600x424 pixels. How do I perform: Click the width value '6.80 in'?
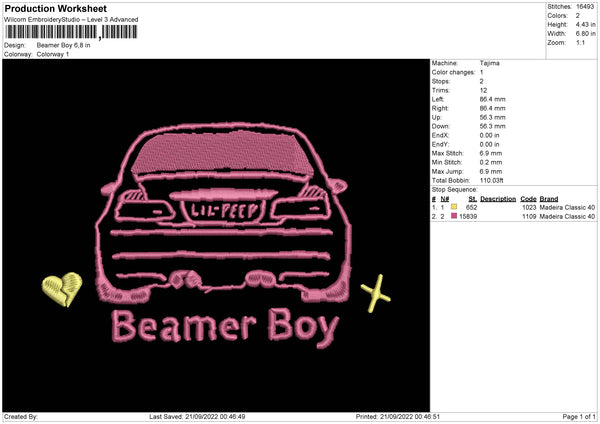[585, 34]
